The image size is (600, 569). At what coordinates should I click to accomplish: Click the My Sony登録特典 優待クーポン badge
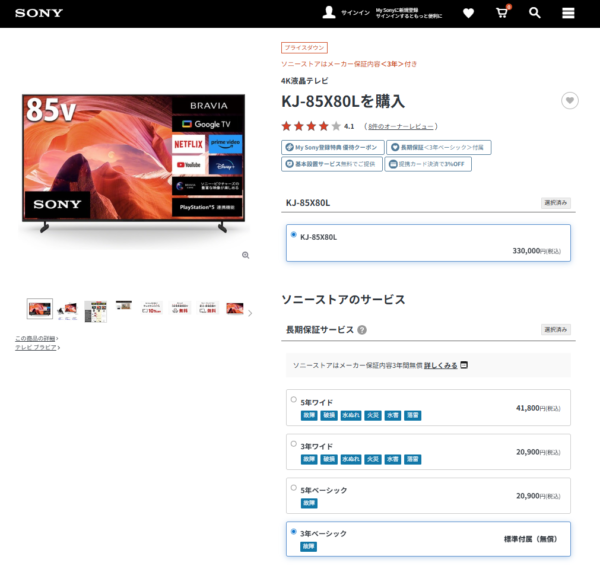tap(333, 147)
